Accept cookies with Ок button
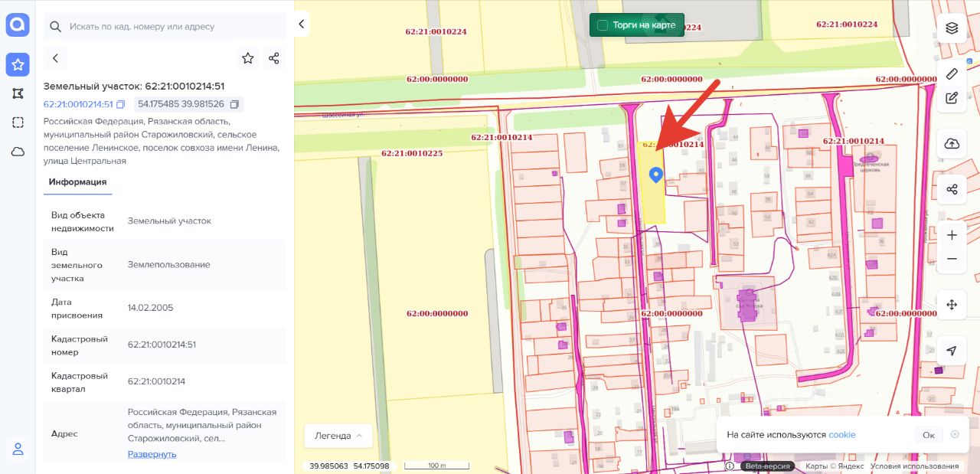This screenshot has height=474, width=980. (x=929, y=435)
